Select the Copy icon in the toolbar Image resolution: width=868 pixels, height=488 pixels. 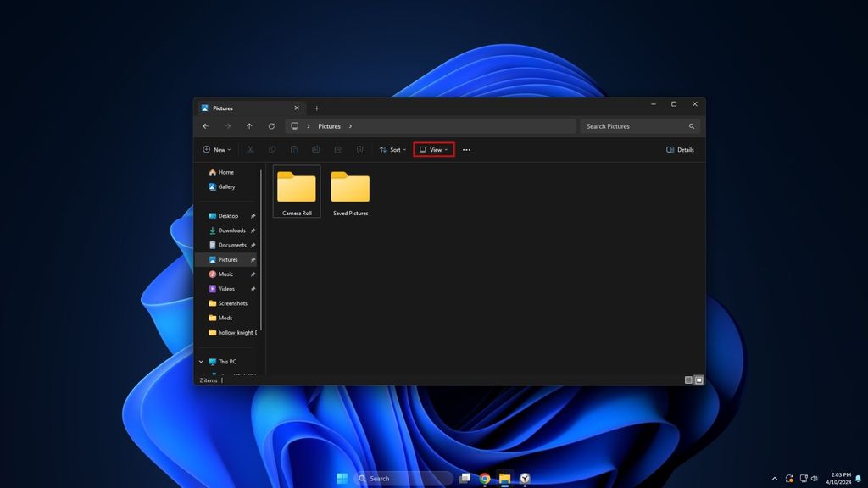click(x=272, y=150)
